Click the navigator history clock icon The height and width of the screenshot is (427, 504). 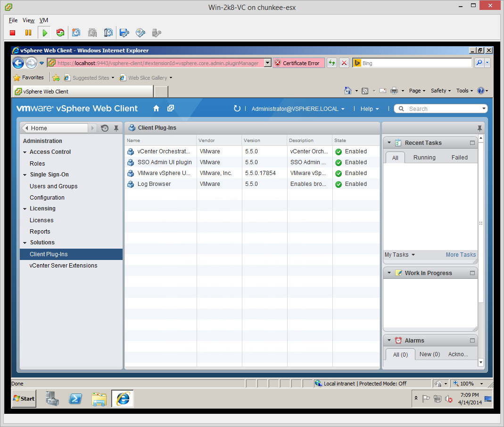[105, 128]
